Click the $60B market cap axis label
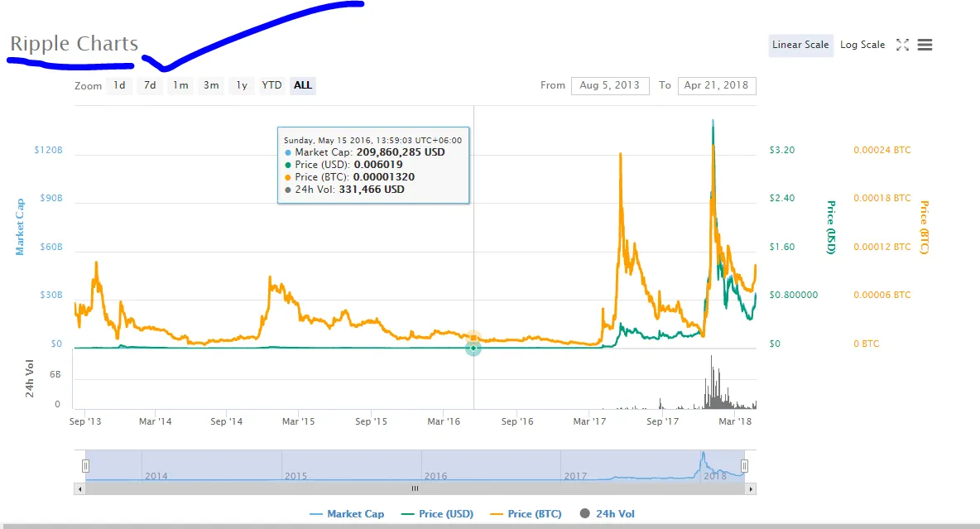The height and width of the screenshot is (529, 980). pyautogui.click(x=51, y=247)
